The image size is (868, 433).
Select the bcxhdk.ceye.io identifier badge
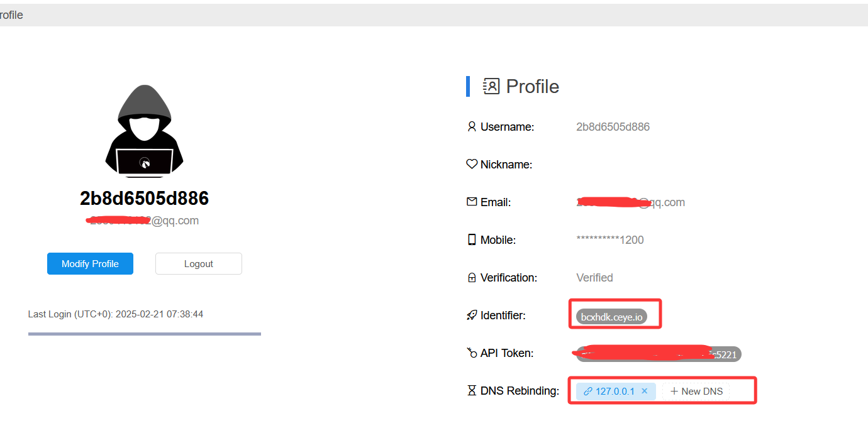[611, 317]
